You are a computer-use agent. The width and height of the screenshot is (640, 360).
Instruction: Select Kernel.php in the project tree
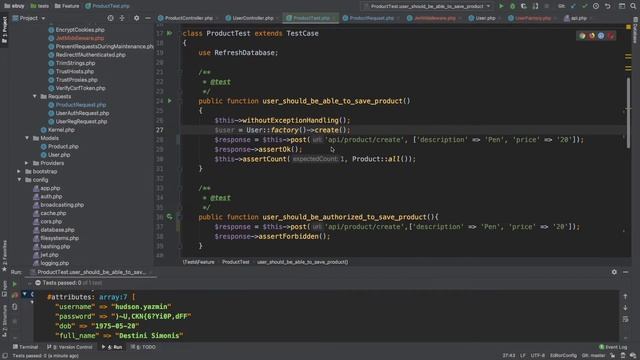click(x=61, y=130)
